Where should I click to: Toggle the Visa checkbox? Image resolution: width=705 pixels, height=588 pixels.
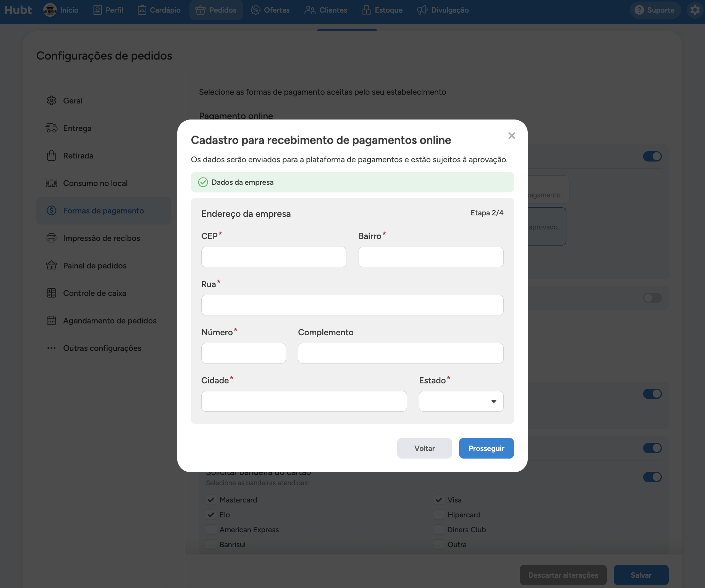point(439,500)
